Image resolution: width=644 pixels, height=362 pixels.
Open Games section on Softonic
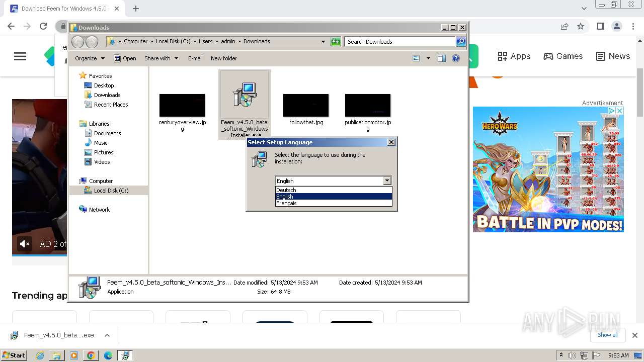[x=563, y=56]
